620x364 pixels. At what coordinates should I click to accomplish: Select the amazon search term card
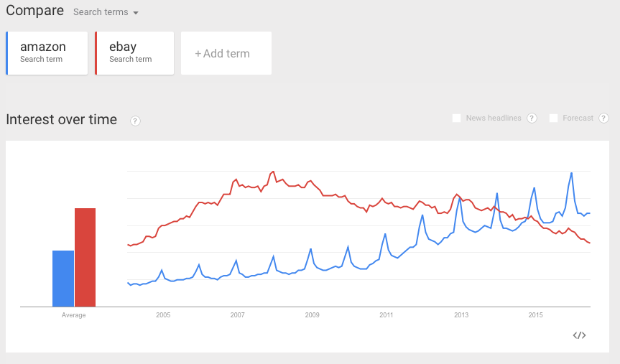pyautogui.click(x=47, y=53)
